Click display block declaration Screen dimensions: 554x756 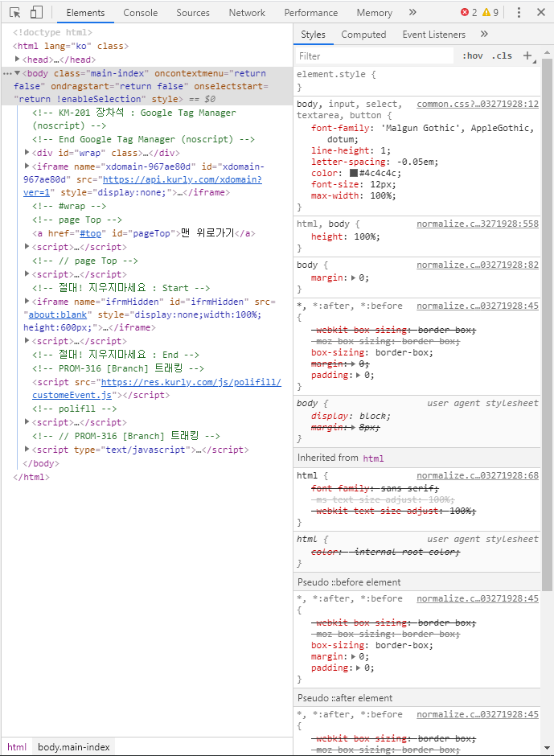point(351,416)
